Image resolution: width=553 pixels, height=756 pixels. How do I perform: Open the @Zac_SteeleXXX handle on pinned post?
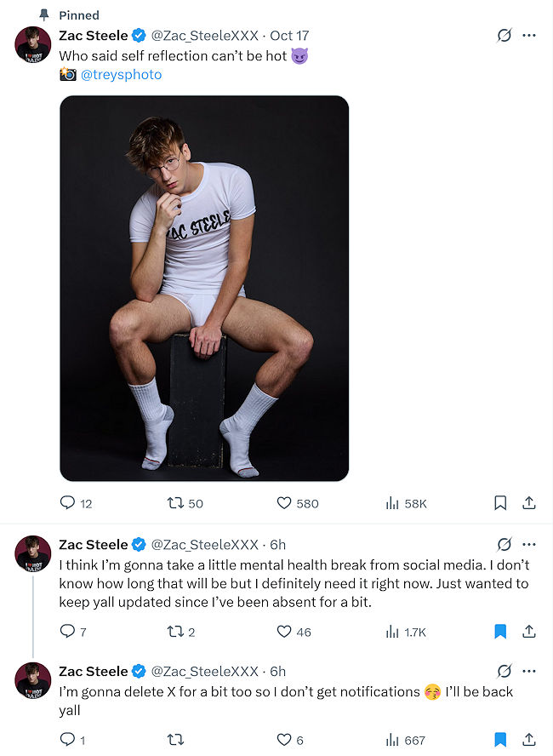tap(204, 36)
